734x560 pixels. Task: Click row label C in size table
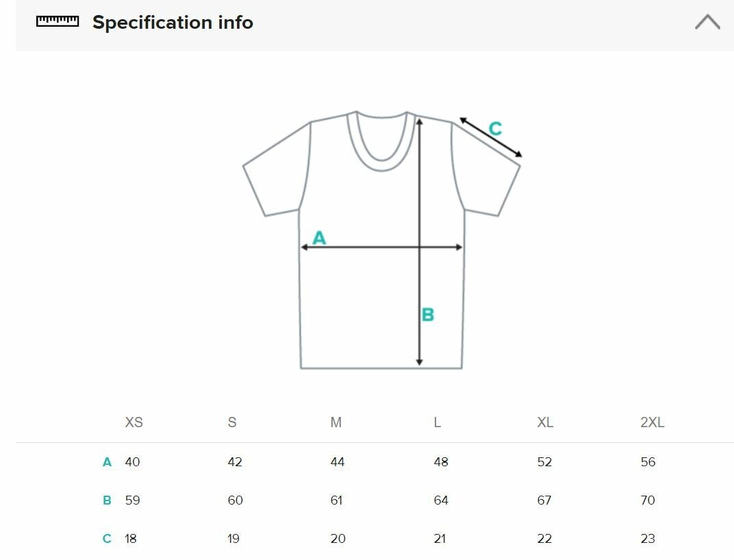tap(107, 539)
